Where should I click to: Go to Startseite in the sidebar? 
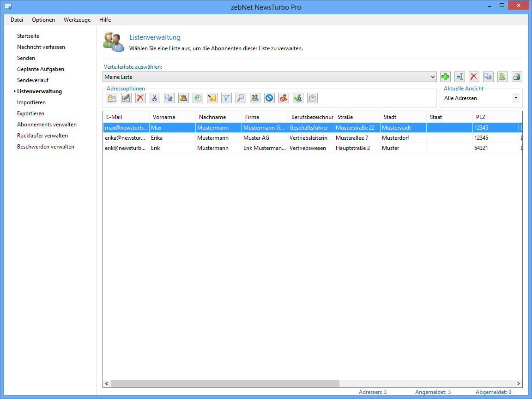coord(28,36)
